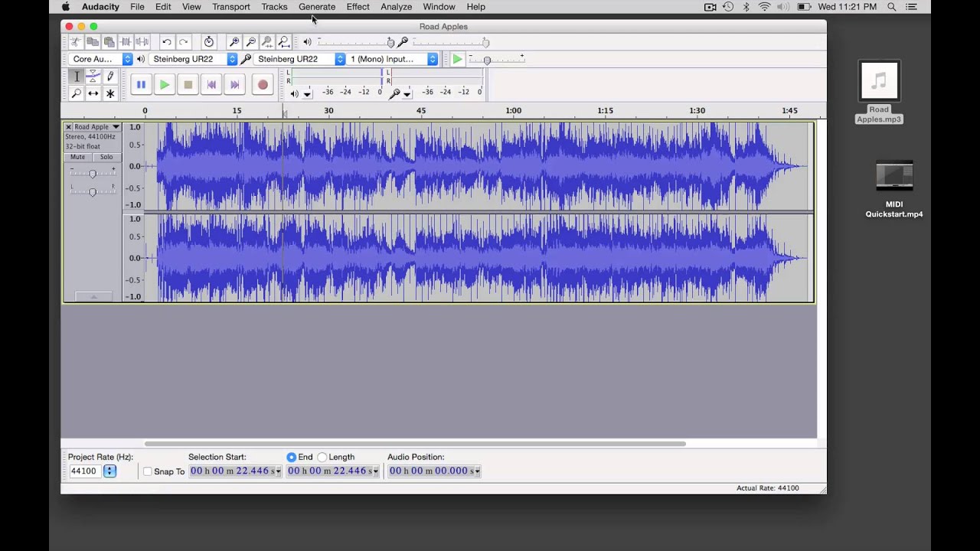980x551 pixels.
Task: Click the horizontal scrollbar below tracks
Action: [415, 444]
